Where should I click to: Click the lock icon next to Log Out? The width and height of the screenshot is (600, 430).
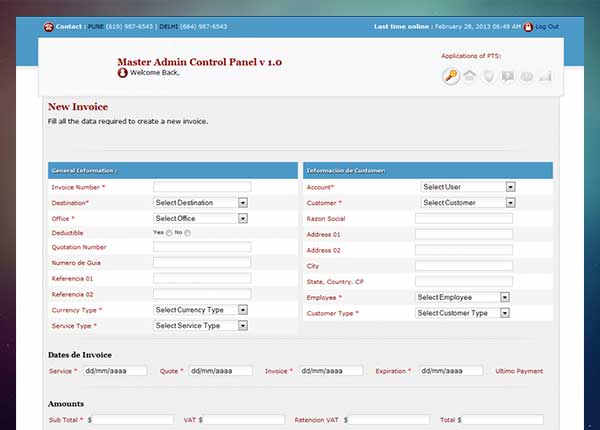click(x=528, y=26)
